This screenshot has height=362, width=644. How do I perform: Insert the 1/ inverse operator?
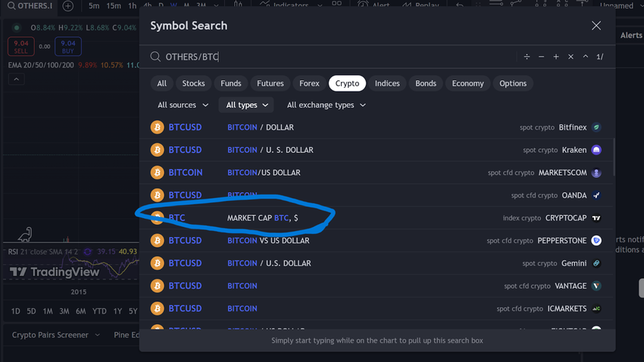[599, 57]
